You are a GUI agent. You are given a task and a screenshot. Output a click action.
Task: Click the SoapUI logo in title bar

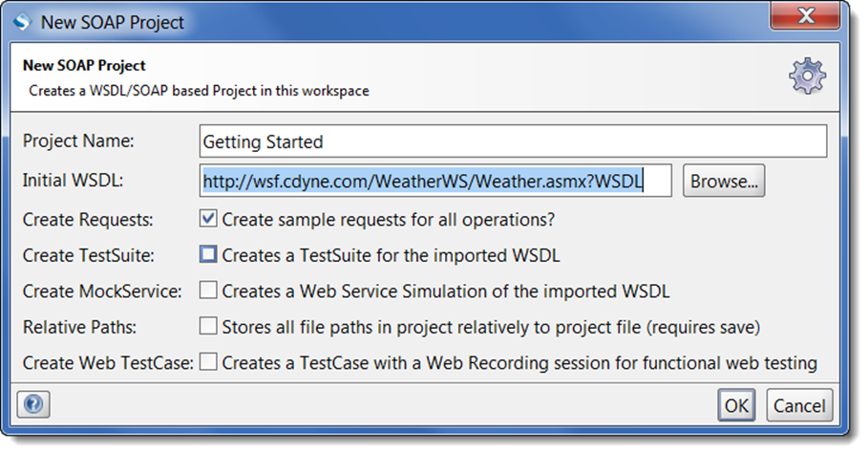(x=22, y=22)
